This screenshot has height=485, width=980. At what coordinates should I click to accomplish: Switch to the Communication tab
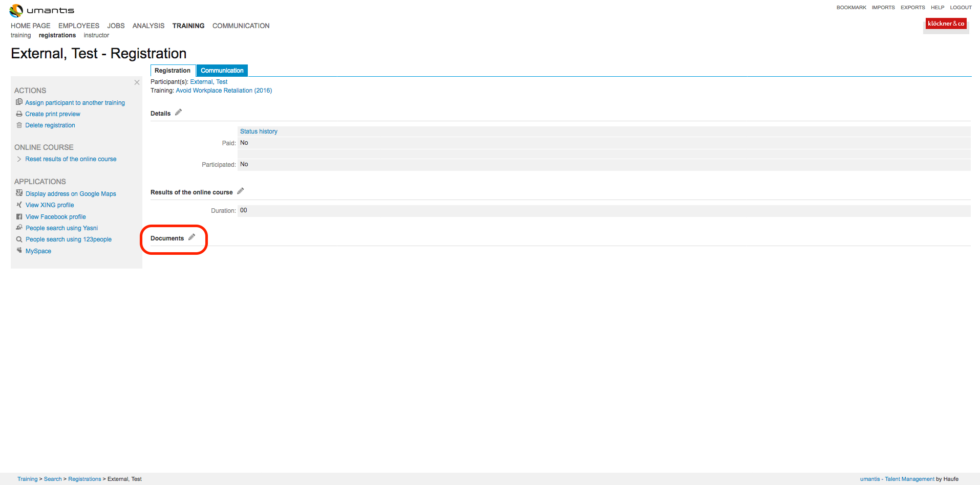pyautogui.click(x=222, y=70)
